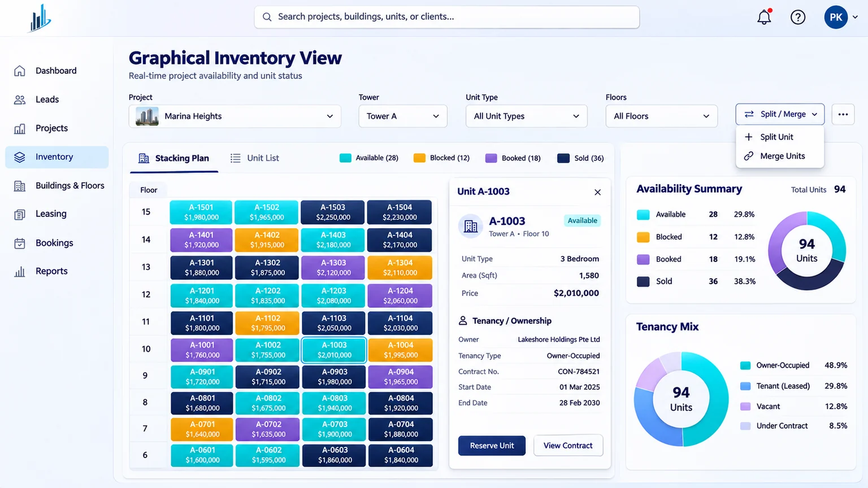
Task: Switch to the Stacking Plan tab
Action: click(x=174, y=159)
